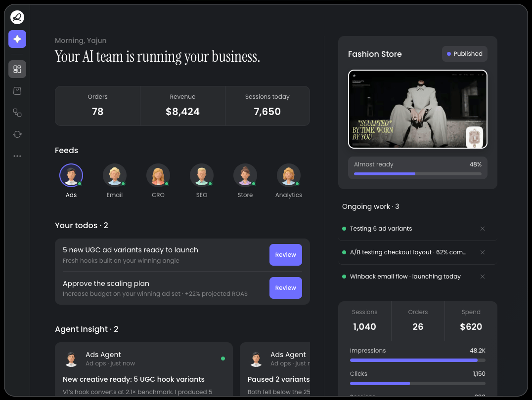Select the Store agent avatar in Feeds
The image size is (532, 400).
point(245,175)
